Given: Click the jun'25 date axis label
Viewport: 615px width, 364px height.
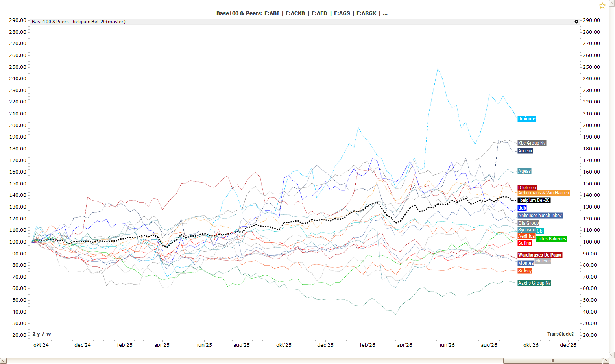Looking at the screenshot, I should (204, 345).
